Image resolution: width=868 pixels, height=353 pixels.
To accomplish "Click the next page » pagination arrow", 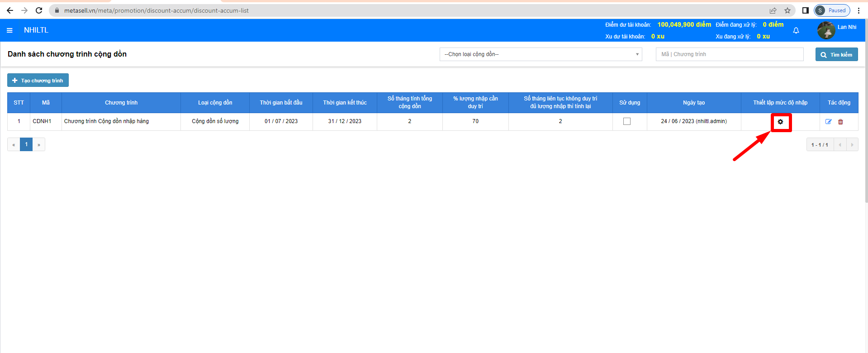I will pos(39,144).
